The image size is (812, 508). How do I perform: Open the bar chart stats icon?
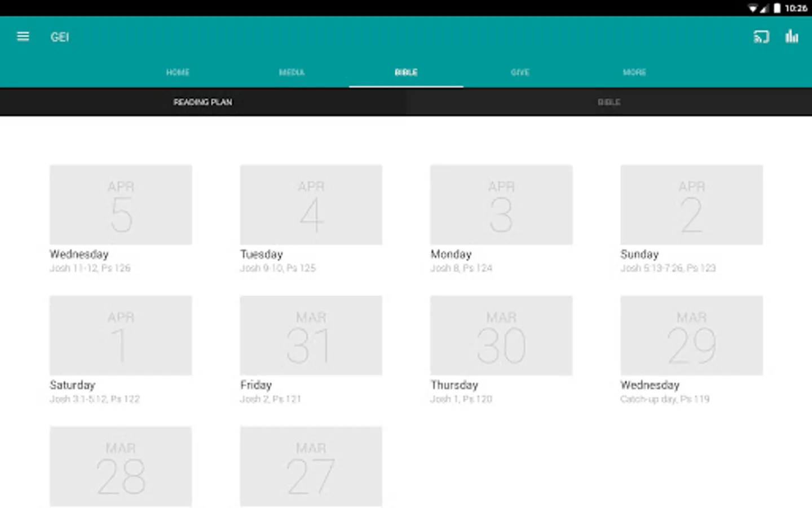pyautogui.click(x=792, y=37)
